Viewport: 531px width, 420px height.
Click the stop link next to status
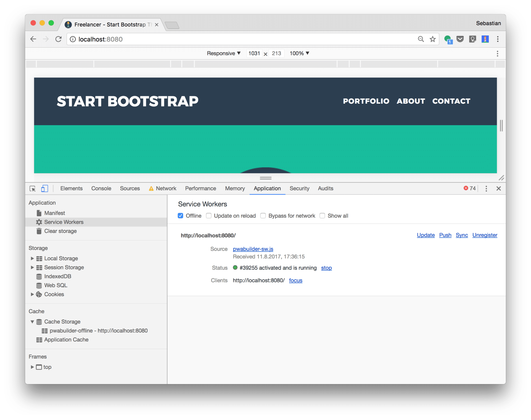tap(326, 268)
